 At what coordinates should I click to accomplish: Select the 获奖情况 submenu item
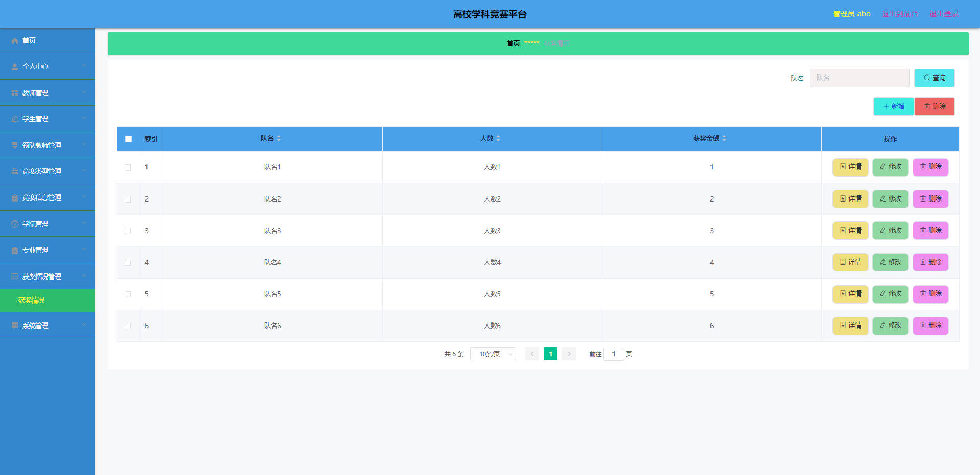pos(47,301)
